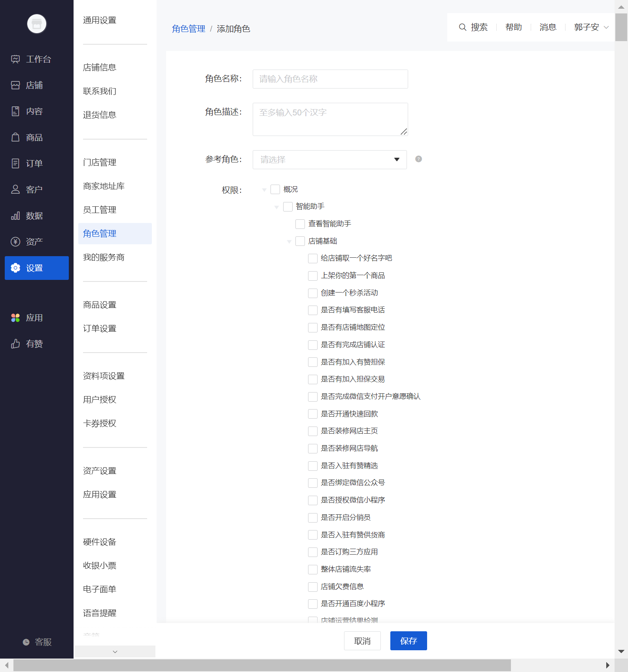628x672 pixels.
Task: Open 门店管理 settings page
Action: pyautogui.click(x=100, y=162)
